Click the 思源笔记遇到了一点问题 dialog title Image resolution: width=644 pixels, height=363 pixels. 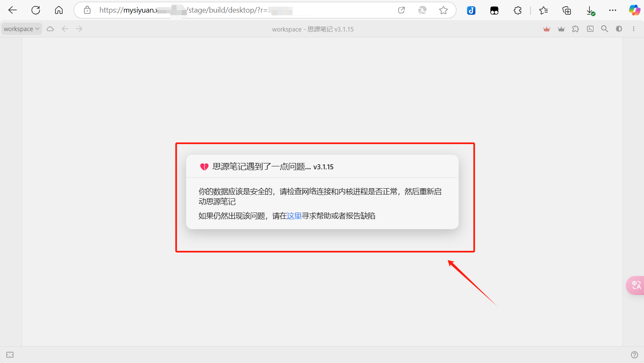[262, 167]
